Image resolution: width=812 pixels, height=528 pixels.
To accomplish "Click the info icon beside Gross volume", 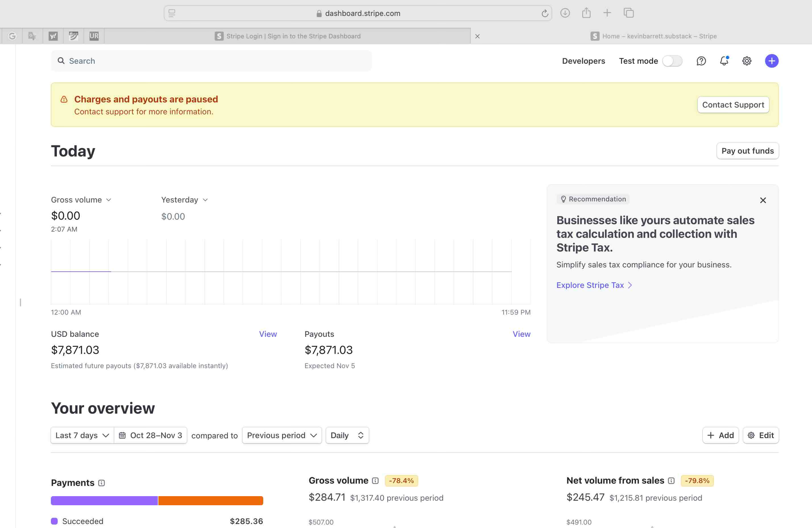I will [375, 481].
